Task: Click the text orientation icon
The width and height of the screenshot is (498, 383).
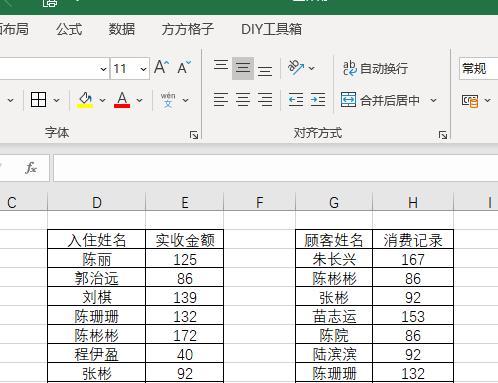Action: coord(296,68)
